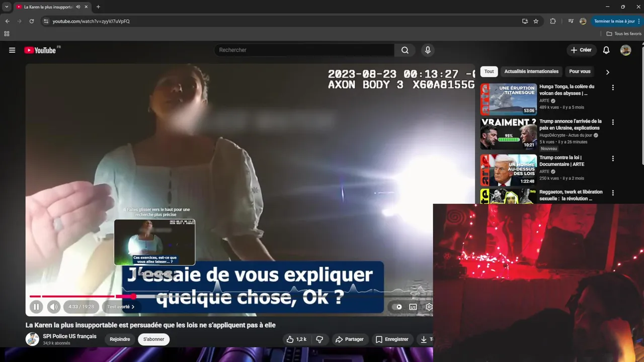Open options for Reggaeton video
This screenshot has height=362, width=644.
pyautogui.click(x=613, y=193)
